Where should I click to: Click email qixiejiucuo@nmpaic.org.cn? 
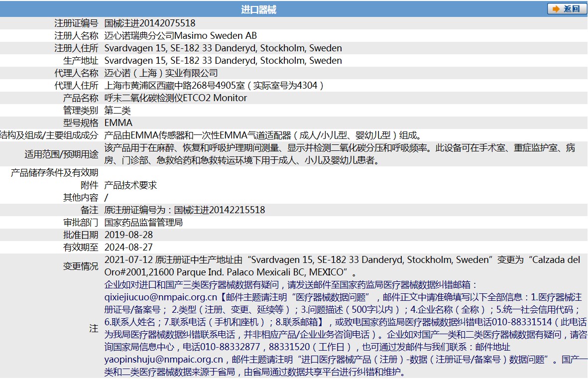click(x=160, y=297)
